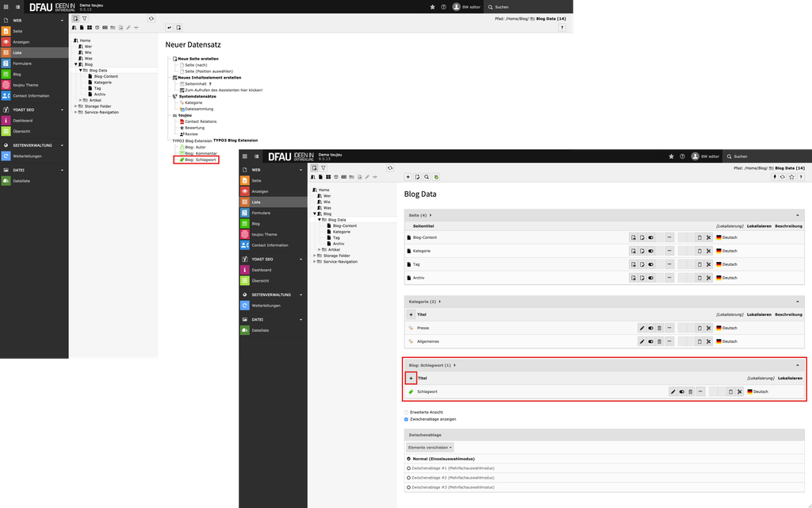Add a new Blog Schlagwort record with plus button
Viewport: 812px width, 508px height.
pos(411,379)
